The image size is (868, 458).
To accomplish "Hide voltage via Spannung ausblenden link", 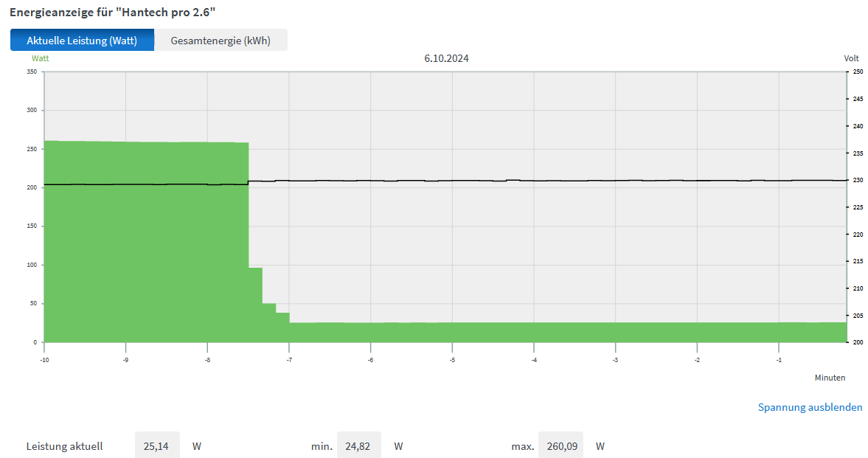I will pyautogui.click(x=810, y=407).
